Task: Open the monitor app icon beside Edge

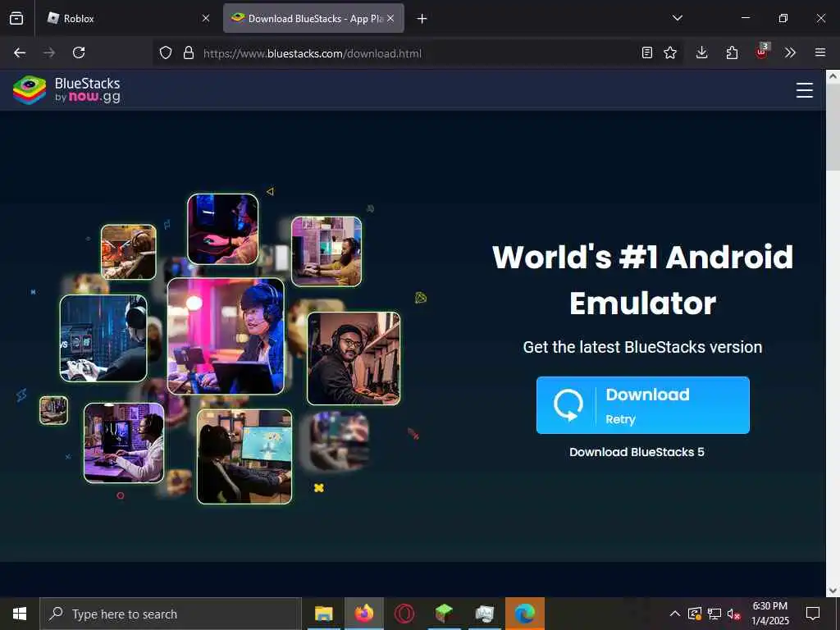Action: [x=484, y=614]
